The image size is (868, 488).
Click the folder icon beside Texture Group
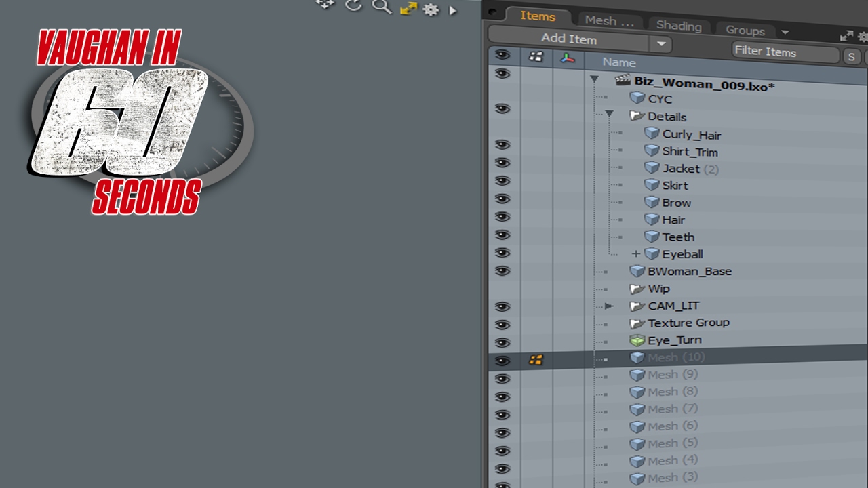637,323
